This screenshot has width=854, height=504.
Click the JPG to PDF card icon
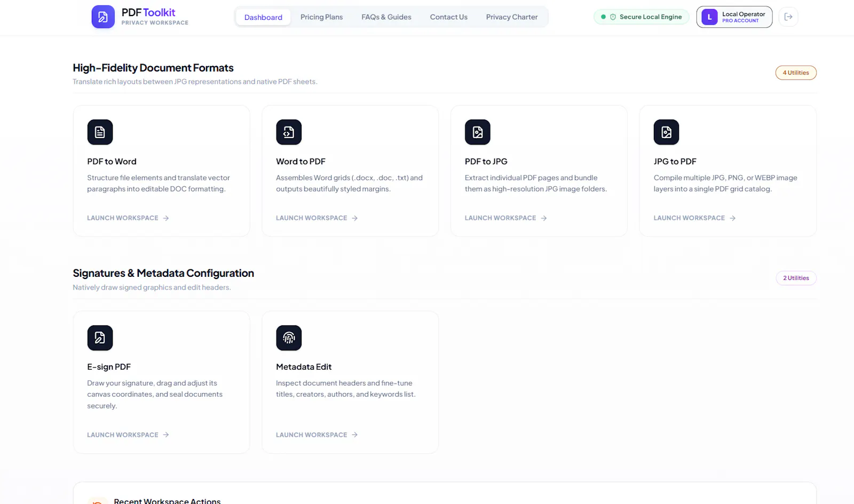pos(667,132)
